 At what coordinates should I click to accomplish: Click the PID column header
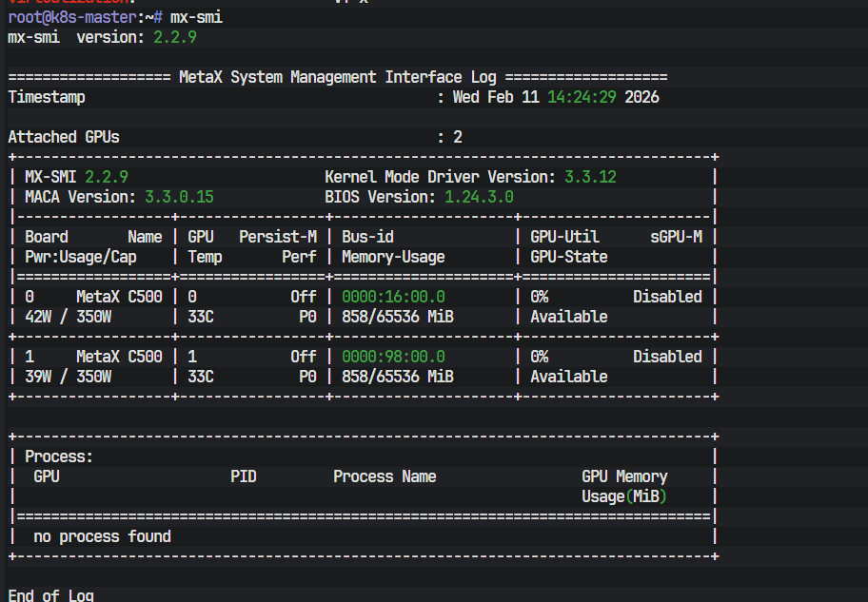tap(243, 476)
